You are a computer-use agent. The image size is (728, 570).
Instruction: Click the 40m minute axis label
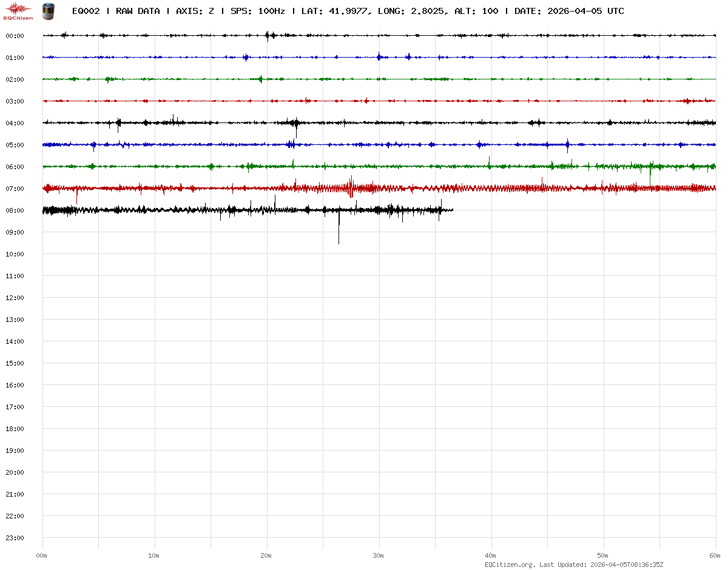(x=491, y=555)
